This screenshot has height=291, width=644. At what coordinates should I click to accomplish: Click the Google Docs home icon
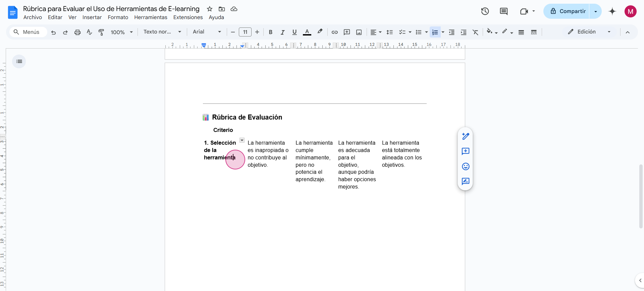pyautogui.click(x=12, y=13)
